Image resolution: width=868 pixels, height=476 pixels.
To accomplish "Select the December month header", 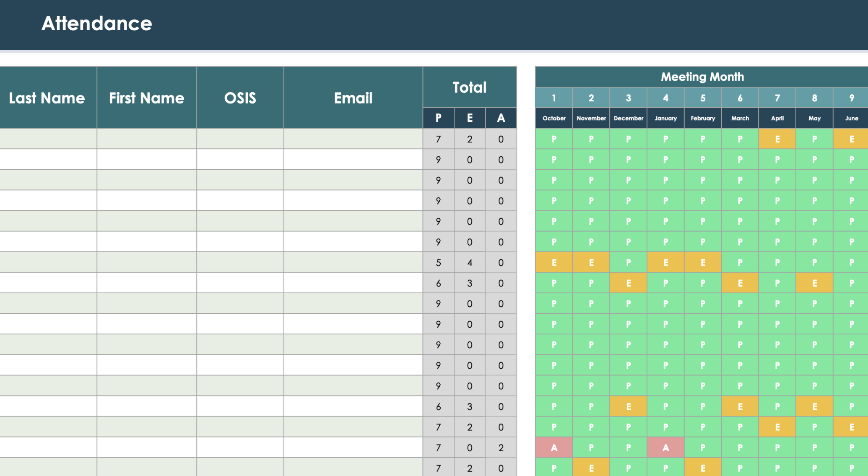I will (x=629, y=118).
